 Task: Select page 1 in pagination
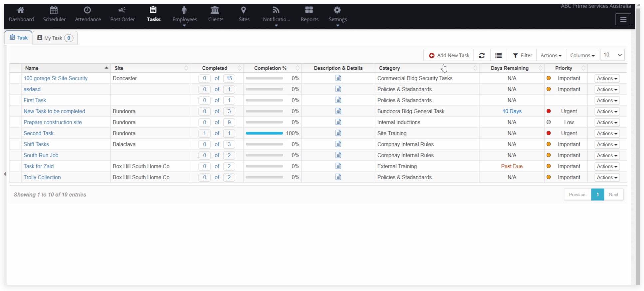pyautogui.click(x=597, y=195)
